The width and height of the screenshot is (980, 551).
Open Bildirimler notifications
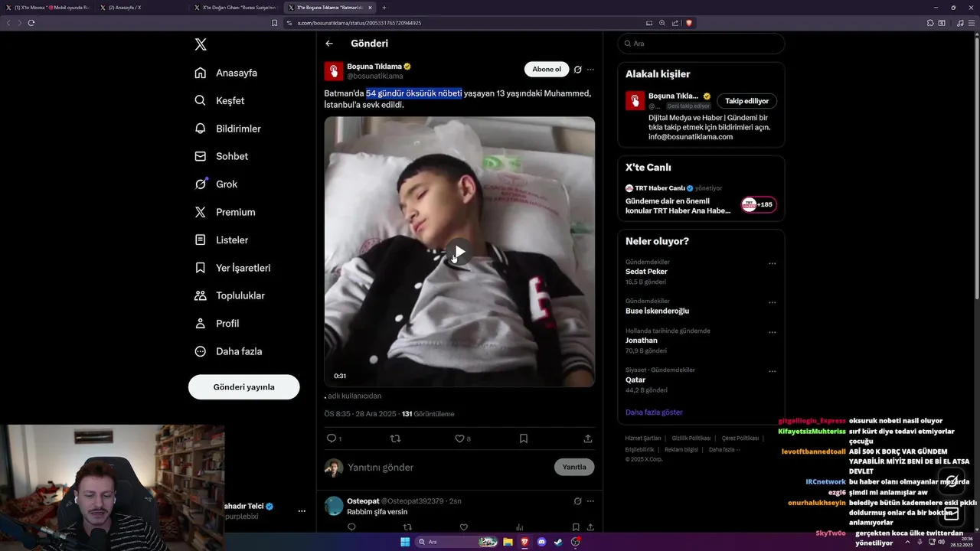(x=227, y=129)
